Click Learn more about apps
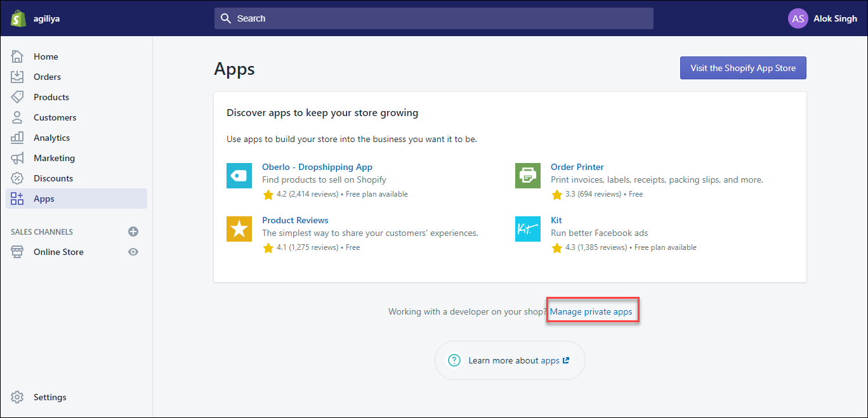Viewport: 868px width, 418px height. pos(510,360)
